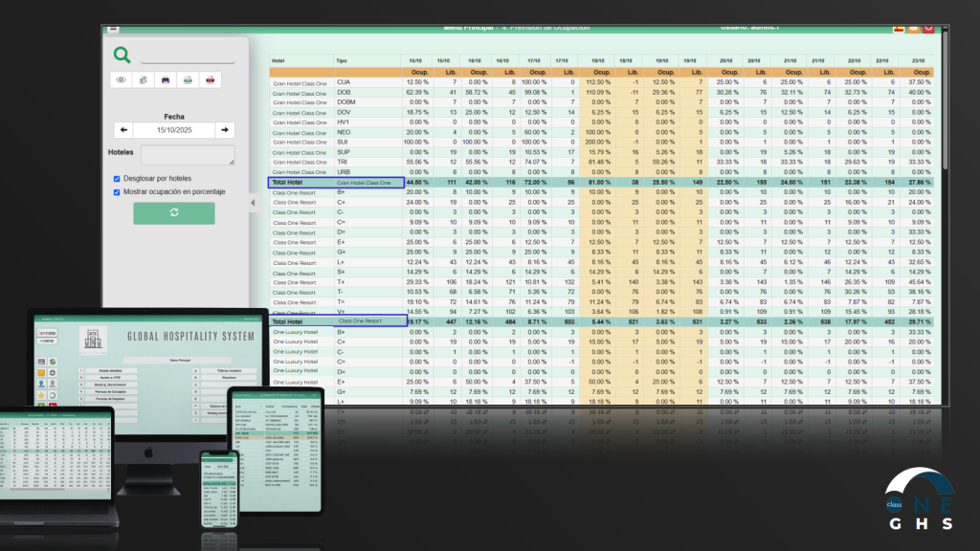
Task: Click the green printer icon
Action: [x=188, y=80]
